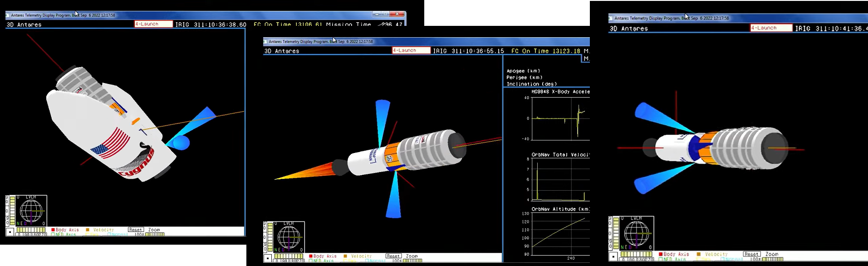Click the app icon in right window title bar
This screenshot has width=868, height=266.
click(x=611, y=18)
